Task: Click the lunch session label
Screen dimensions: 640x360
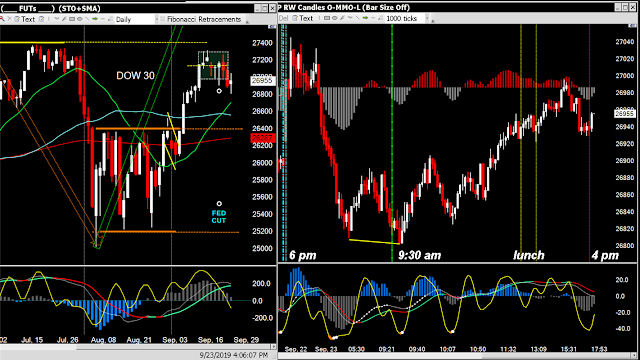Action: tap(529, 256)
